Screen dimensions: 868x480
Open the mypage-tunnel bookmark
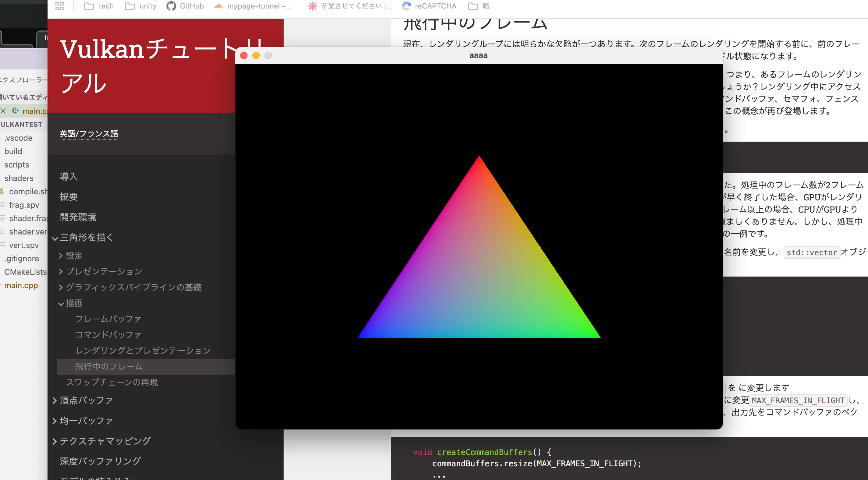pyautogui.click(x=253, y=6)
